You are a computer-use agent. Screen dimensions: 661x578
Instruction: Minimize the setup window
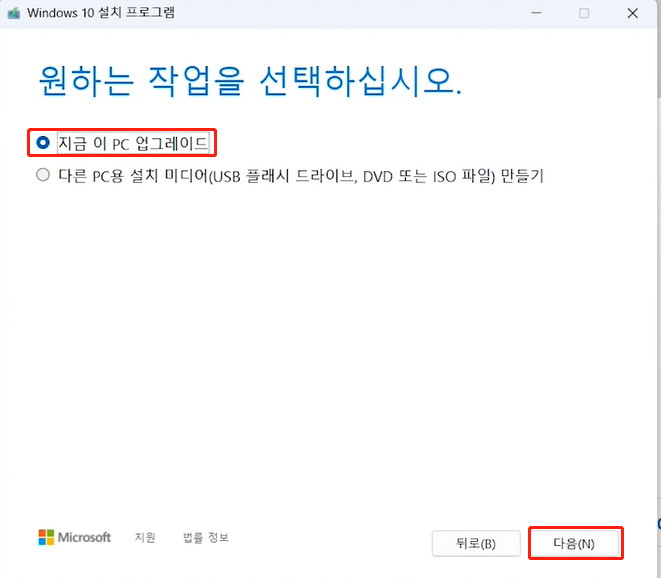(x=536, y=13)
